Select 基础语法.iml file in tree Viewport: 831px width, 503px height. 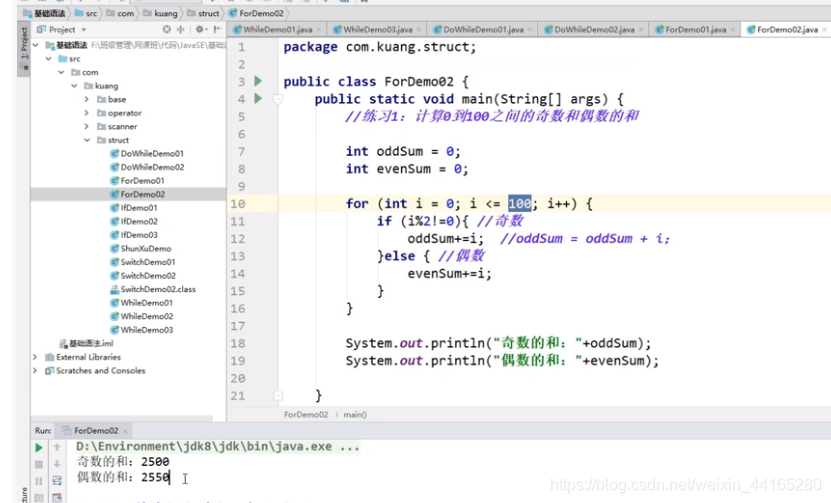tap(86, 343)
